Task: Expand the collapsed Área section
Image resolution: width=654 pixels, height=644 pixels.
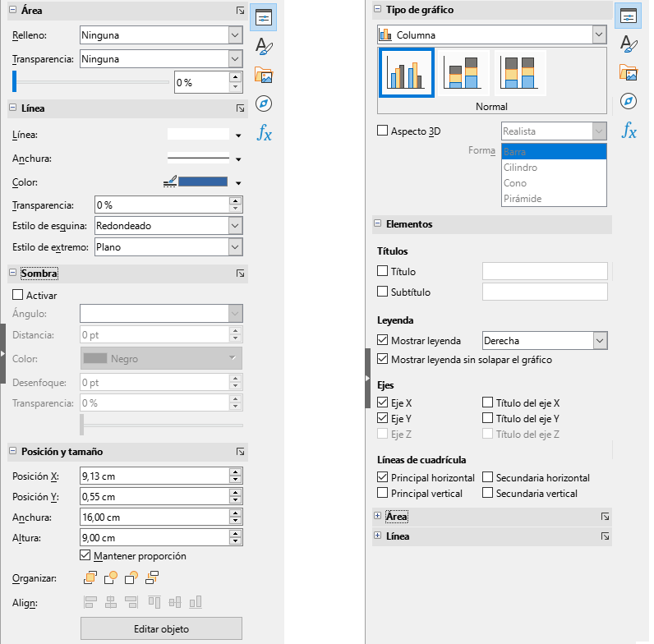Action: [x=378, y=517]
